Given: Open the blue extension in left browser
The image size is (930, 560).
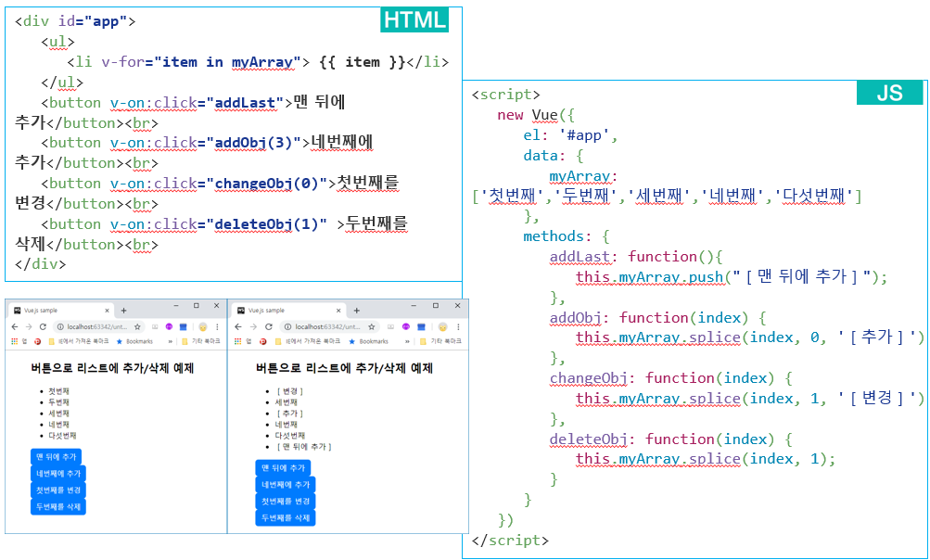Looking at the screenshot, I should tap(184, 327).
